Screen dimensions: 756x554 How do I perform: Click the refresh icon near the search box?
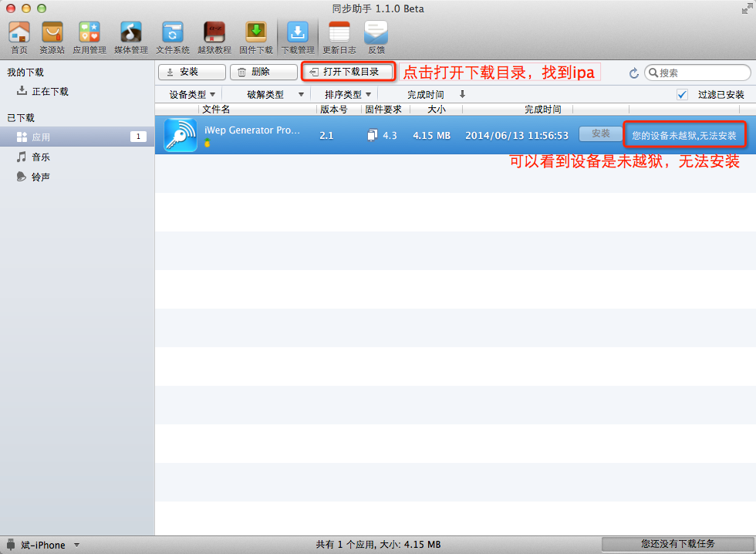[x=633, y=72]
